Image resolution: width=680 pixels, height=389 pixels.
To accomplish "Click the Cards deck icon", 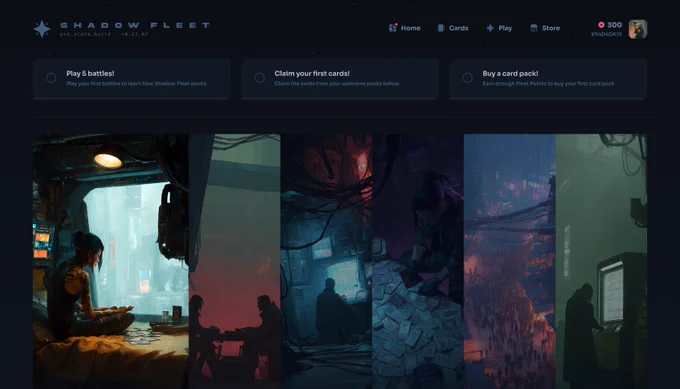I will tap(441, 28).
